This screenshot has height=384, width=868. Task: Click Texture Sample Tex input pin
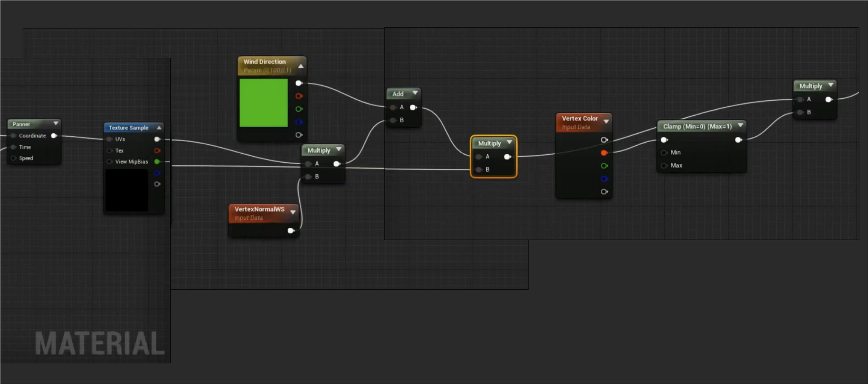[x=109, y=151]
